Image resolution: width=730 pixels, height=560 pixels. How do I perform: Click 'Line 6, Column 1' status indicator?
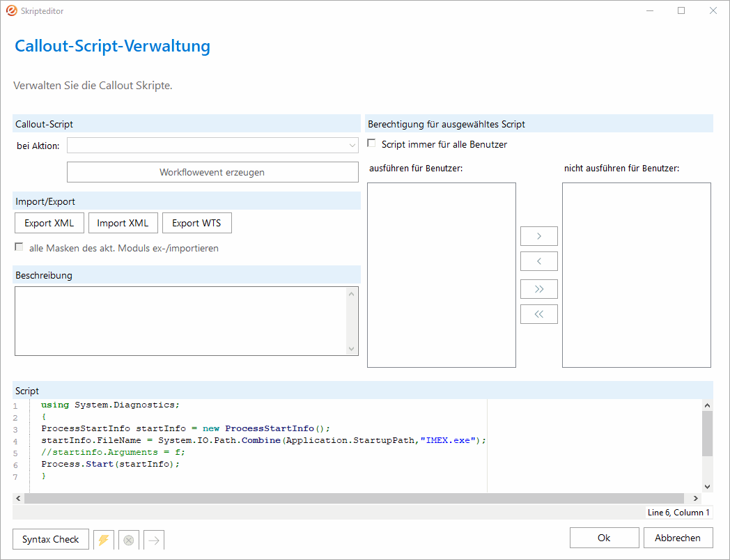point(678,513)
